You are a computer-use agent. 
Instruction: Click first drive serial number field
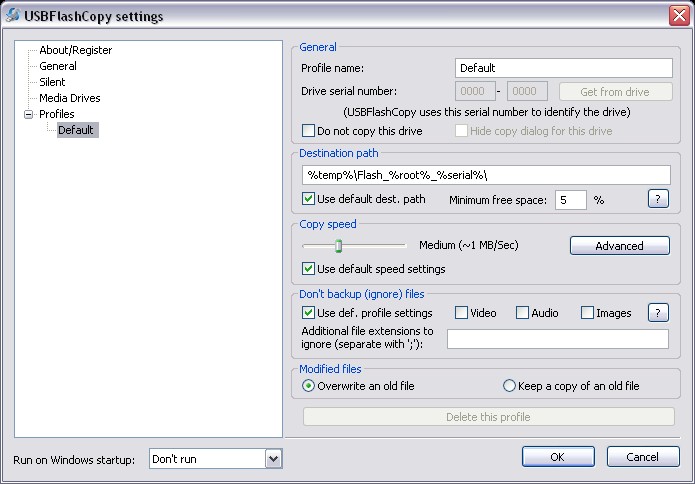pyautogui.click(x=475, y=91)
